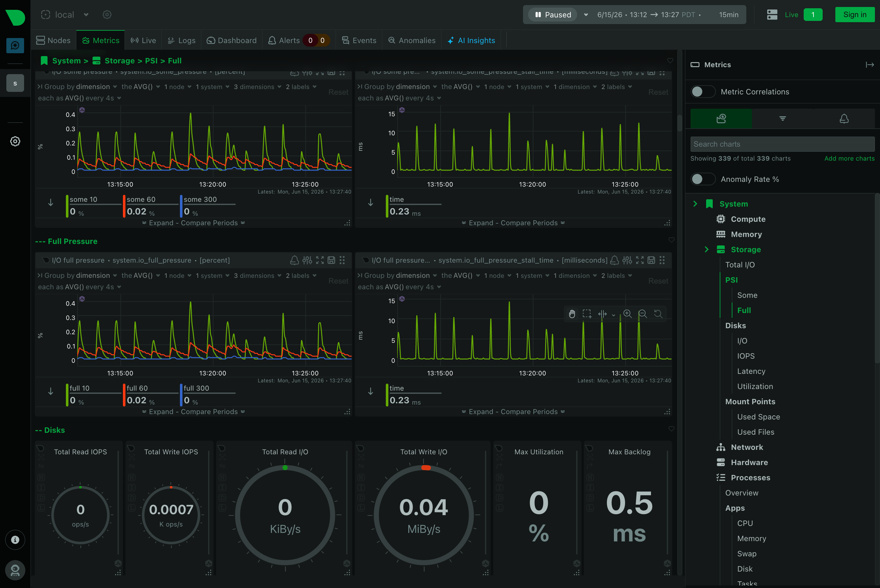Sort values arrow under io_full_pressure chart

point(51,392)
